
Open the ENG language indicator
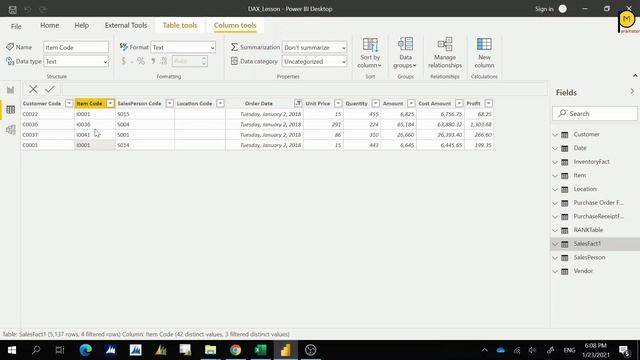click(569, 350)
